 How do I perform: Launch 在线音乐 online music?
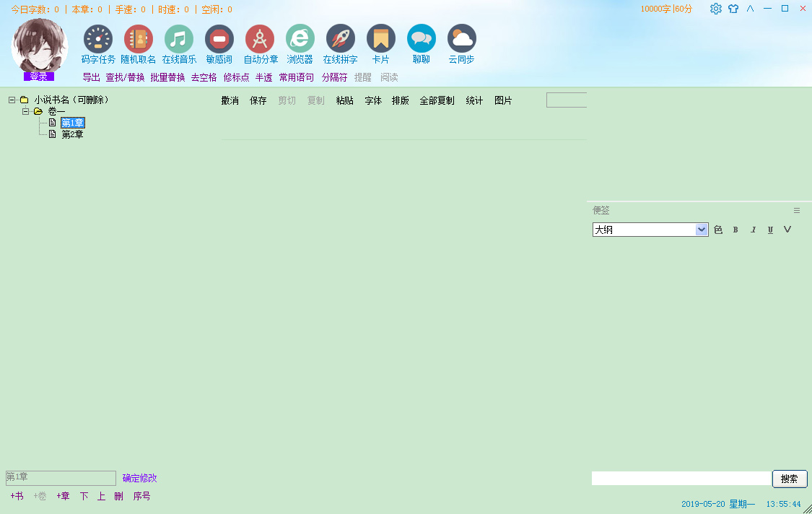tap(179, 45)
